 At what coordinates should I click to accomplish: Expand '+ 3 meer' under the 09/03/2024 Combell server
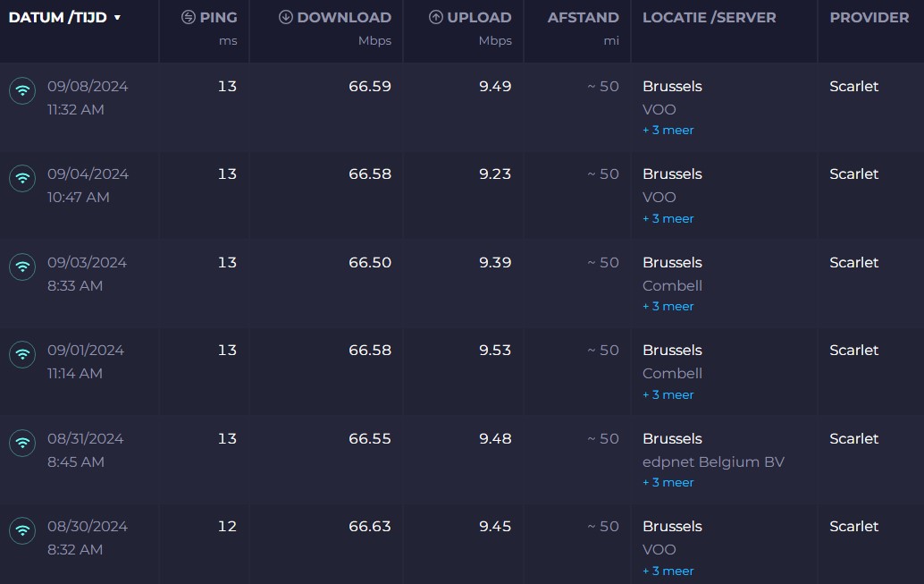668,306
